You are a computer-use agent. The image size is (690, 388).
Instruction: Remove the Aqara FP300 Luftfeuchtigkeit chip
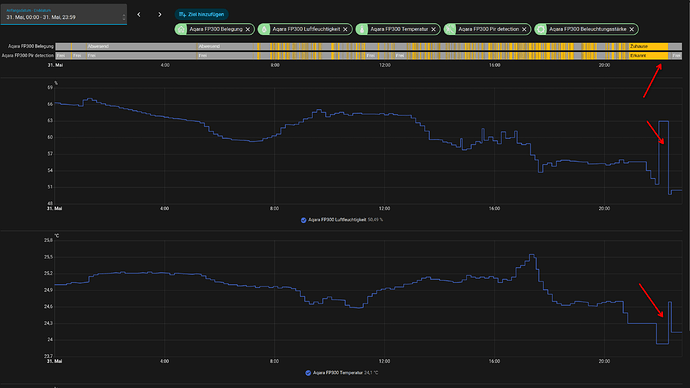coord(345,29)
